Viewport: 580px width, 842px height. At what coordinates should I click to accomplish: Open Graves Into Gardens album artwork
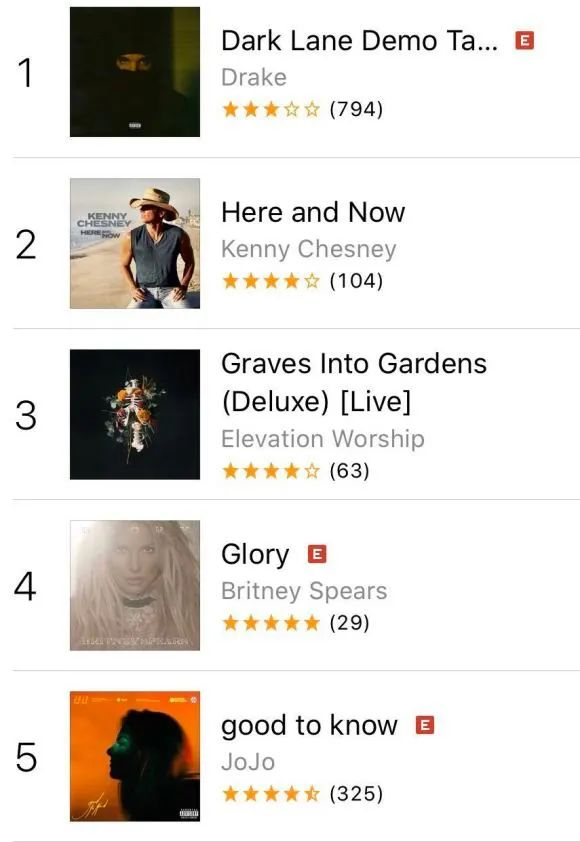click(x=135, y=414)
